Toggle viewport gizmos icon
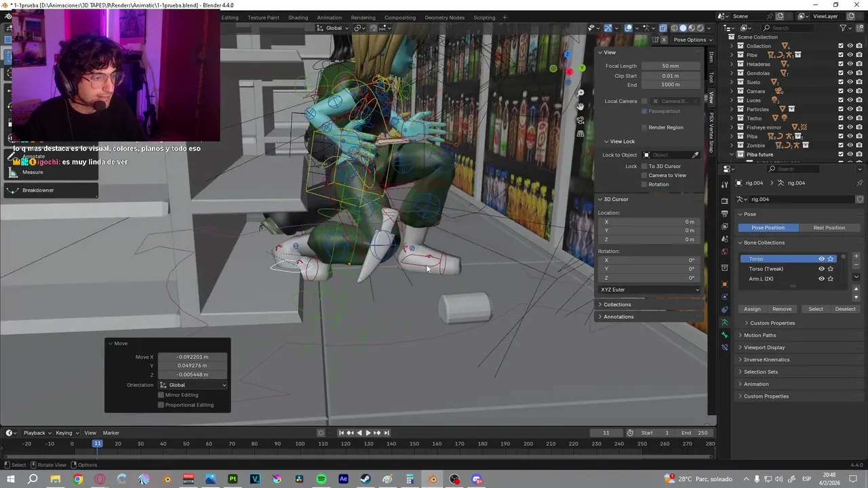 [x=608, y=28]
